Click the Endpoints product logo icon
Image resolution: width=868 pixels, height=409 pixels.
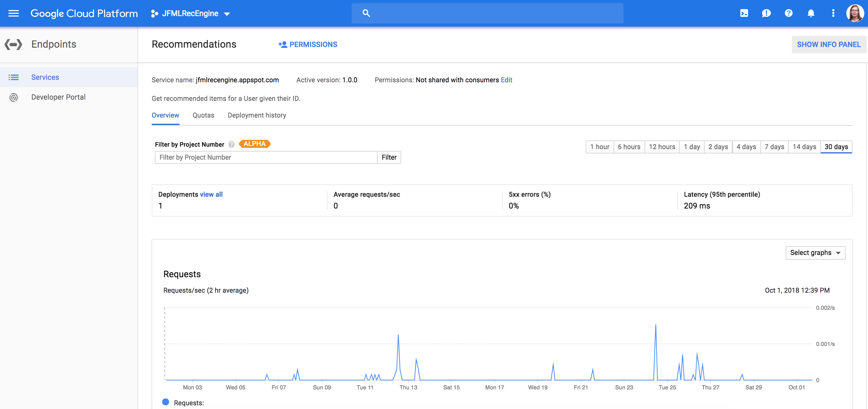pyautogui.click(x=14, y=44)
